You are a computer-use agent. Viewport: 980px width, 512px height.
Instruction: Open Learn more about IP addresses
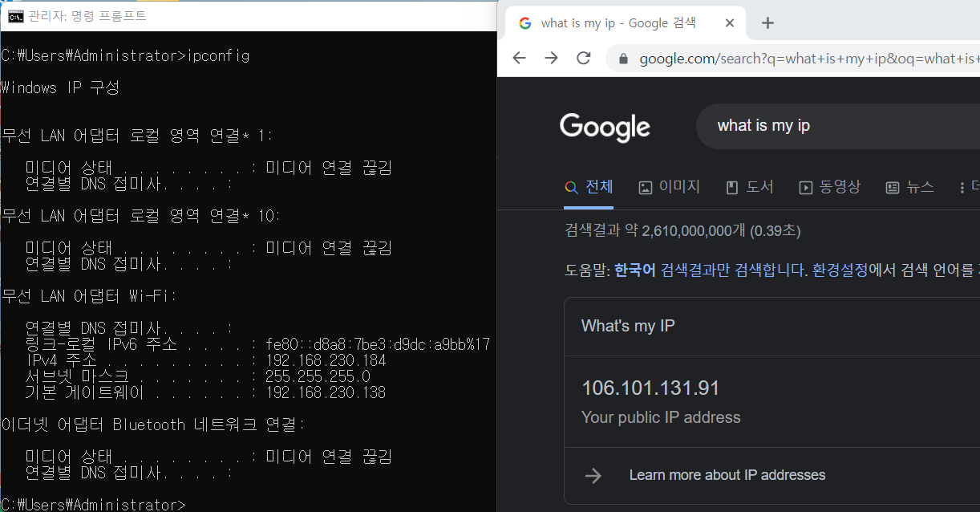(727, 475)
